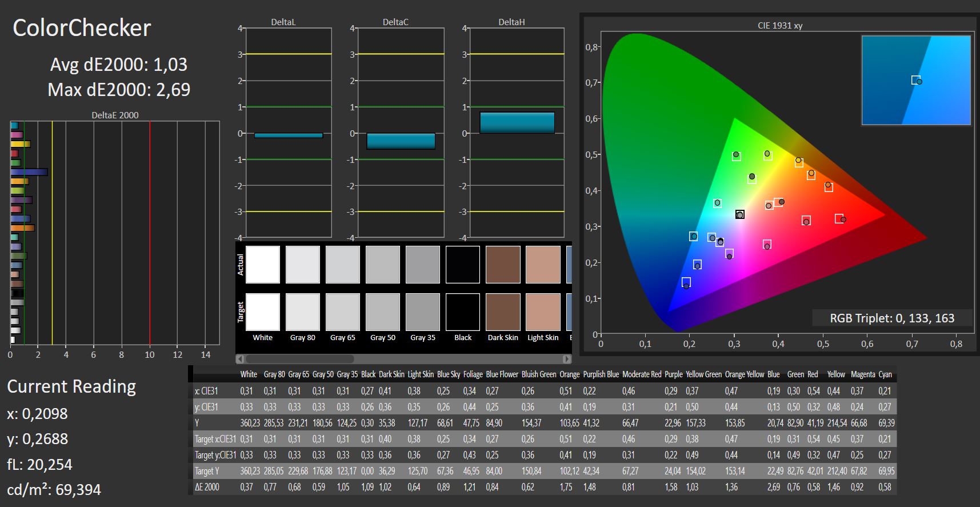Click the Moderate Red column header
Screen dimensions: 980x507
pyautogui.click(x=642, y=374)
